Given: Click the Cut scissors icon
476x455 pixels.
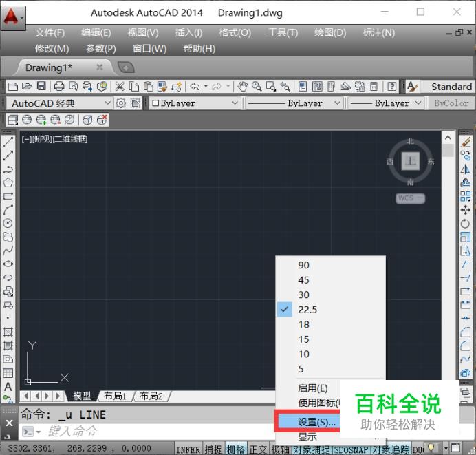Looking at the screenshot, I should 120,87.
